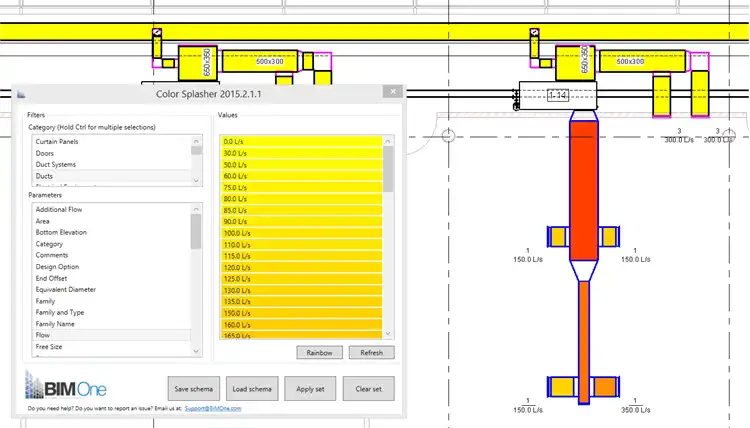The width and height of the screenshot is (750, 428).
Task: Select the narrow orange duct below the reducer
Action: [x=582, y=340]
